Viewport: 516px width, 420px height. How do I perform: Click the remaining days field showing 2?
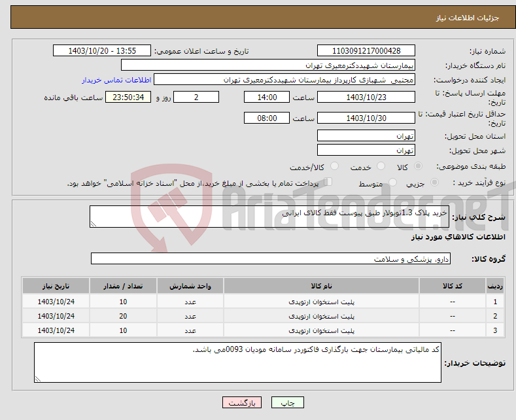point(196,97)
